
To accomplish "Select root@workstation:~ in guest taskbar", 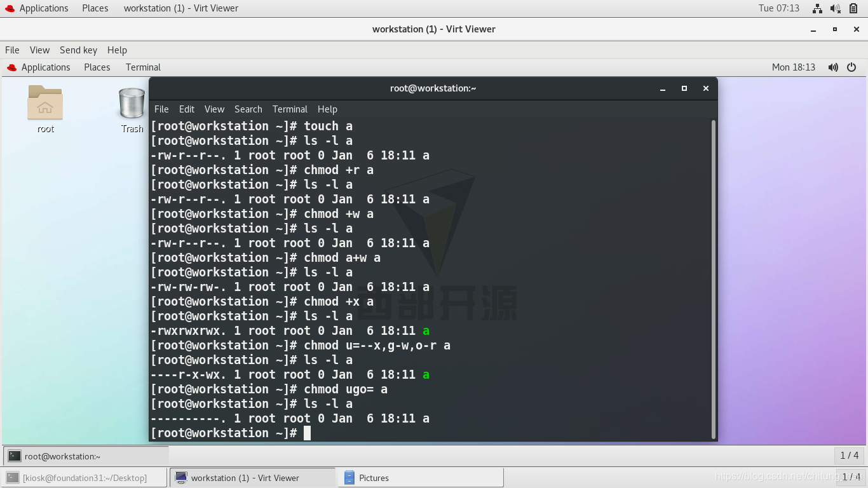I will [x=86, y=456].
